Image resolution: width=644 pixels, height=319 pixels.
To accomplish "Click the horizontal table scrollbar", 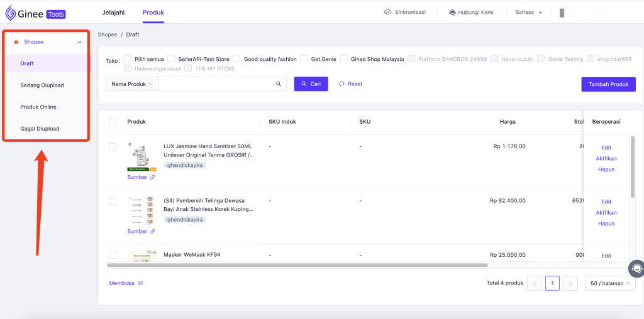I will coord(297,265).
